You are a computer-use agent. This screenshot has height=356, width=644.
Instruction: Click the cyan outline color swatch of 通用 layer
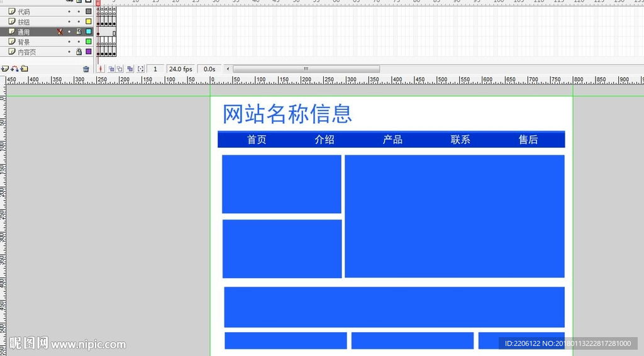(x=88, y=31)
